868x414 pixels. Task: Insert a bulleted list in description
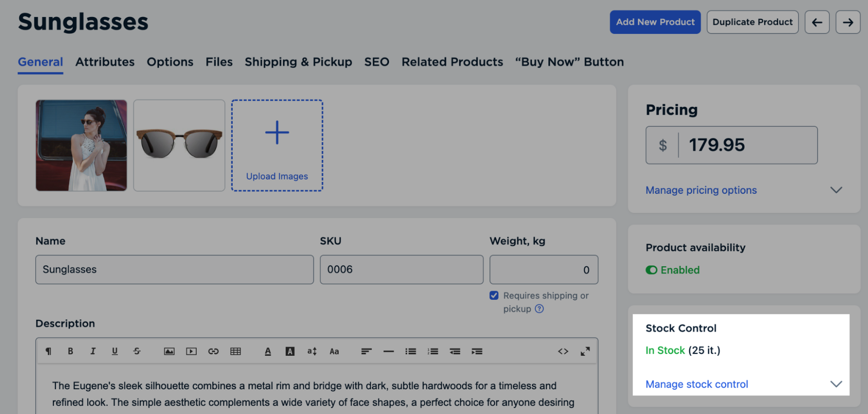tap(410, 351)
